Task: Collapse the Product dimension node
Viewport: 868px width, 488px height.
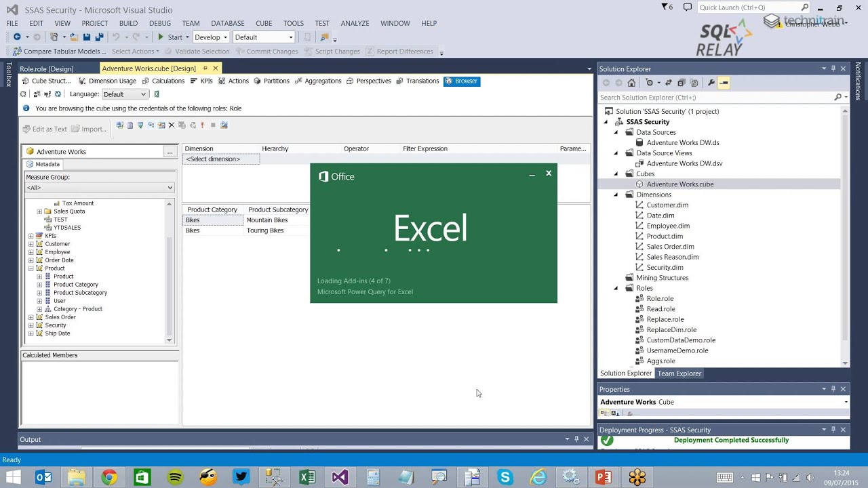Action: 31,268
